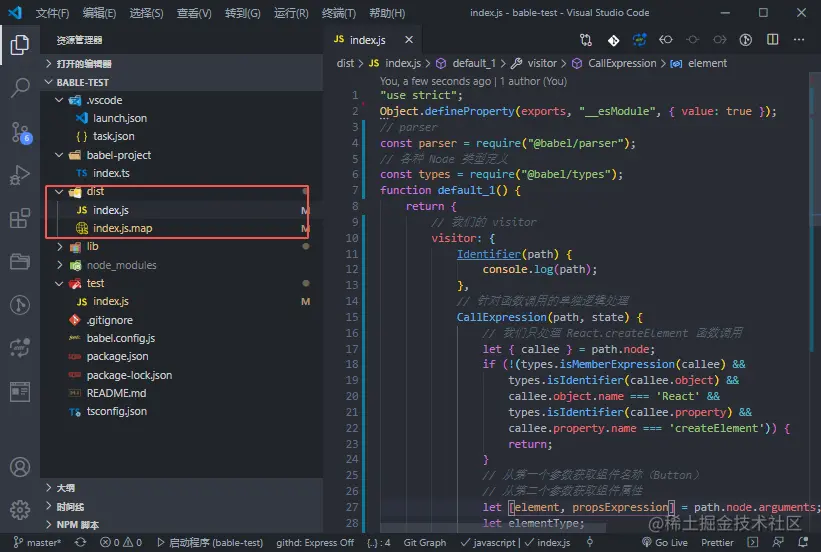Click Git Graph in status bar
This screenshot has width=821, height=552.
(425, 542)
